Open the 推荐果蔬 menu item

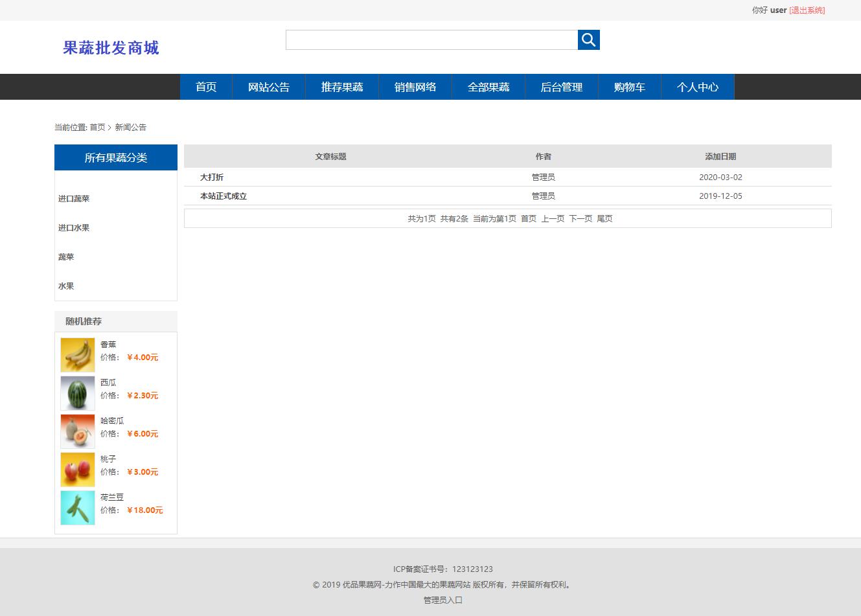coord(341,86)
